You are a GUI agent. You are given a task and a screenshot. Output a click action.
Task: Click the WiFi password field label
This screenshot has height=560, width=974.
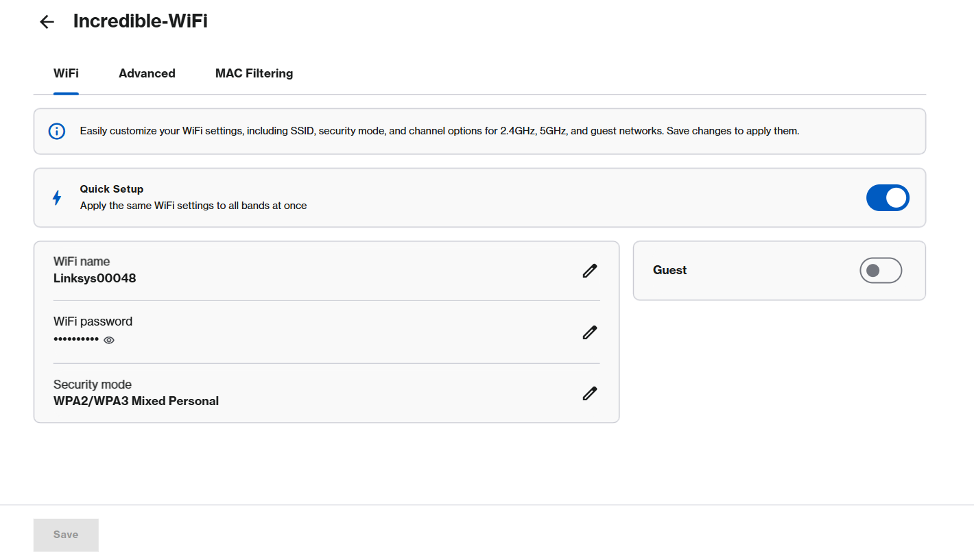coord(93,321)
